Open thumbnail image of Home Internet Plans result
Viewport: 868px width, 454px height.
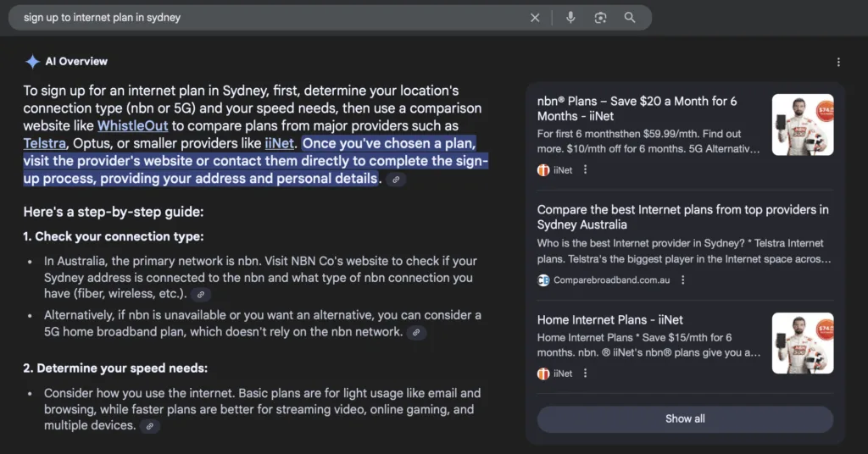click(x=803, y=343)
